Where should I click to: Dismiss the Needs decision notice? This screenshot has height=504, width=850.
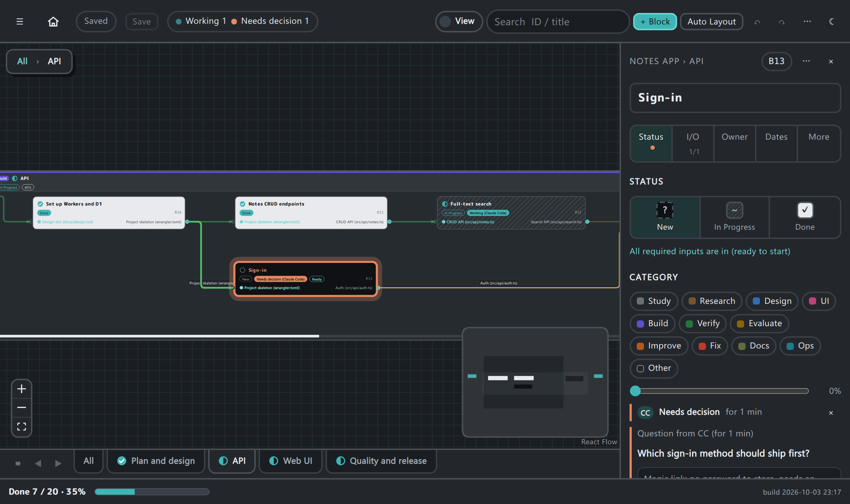point(831,413)
